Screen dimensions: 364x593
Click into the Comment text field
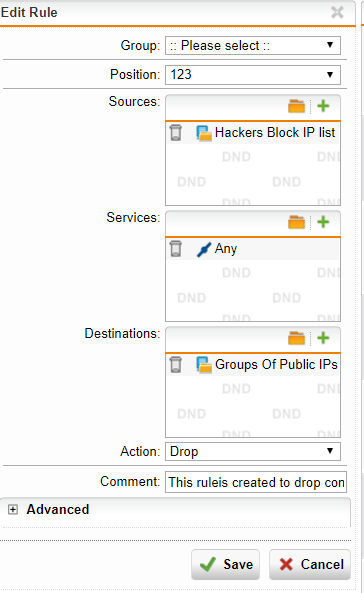pos(256,482)
